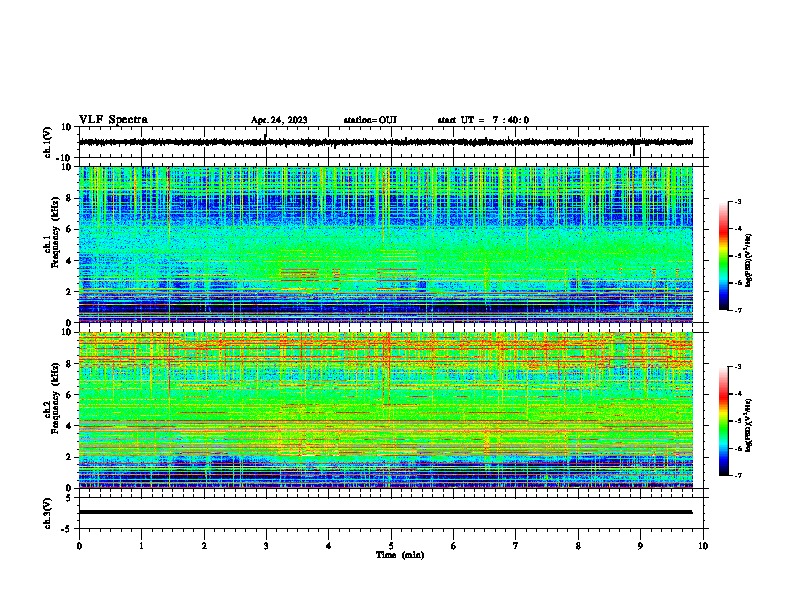Click the time axis tick label '9'

pos(641,546)
